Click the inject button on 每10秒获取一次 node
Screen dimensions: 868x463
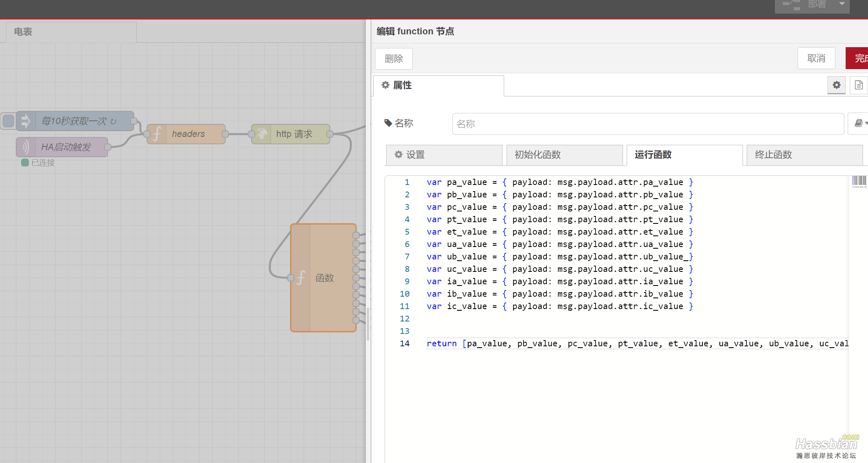point(8,121)
